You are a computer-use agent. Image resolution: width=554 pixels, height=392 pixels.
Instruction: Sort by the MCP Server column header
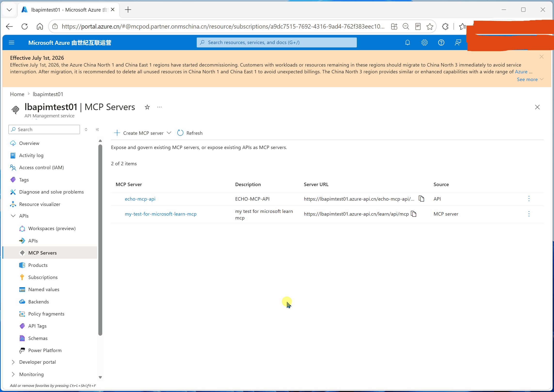pyautogui.click(x=129, y=184)
